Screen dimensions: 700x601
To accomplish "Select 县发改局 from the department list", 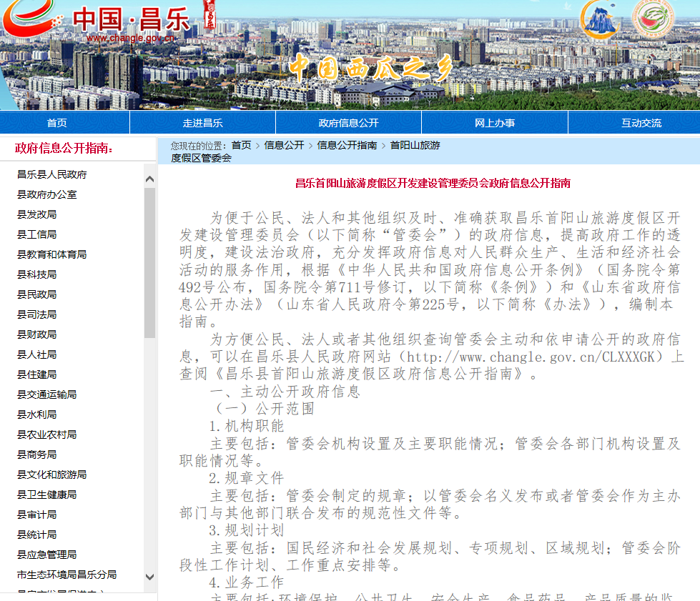I will point(36,214).
